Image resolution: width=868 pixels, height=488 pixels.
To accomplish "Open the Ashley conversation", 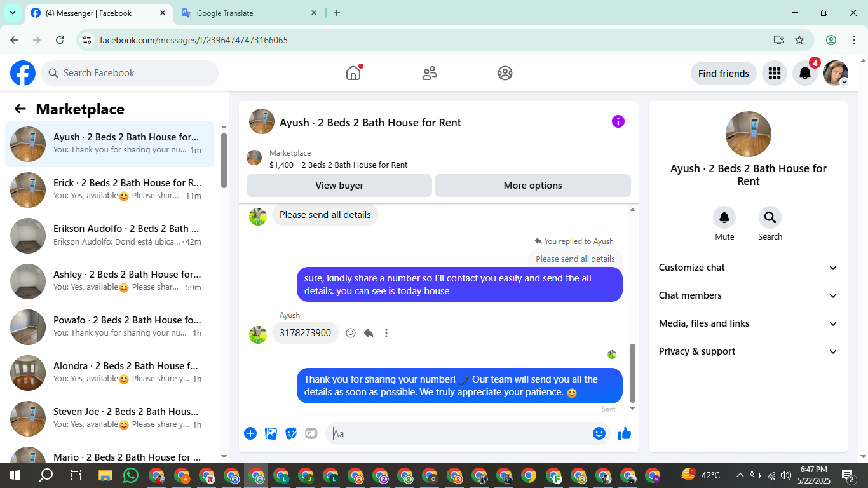I will coord(109,281).
